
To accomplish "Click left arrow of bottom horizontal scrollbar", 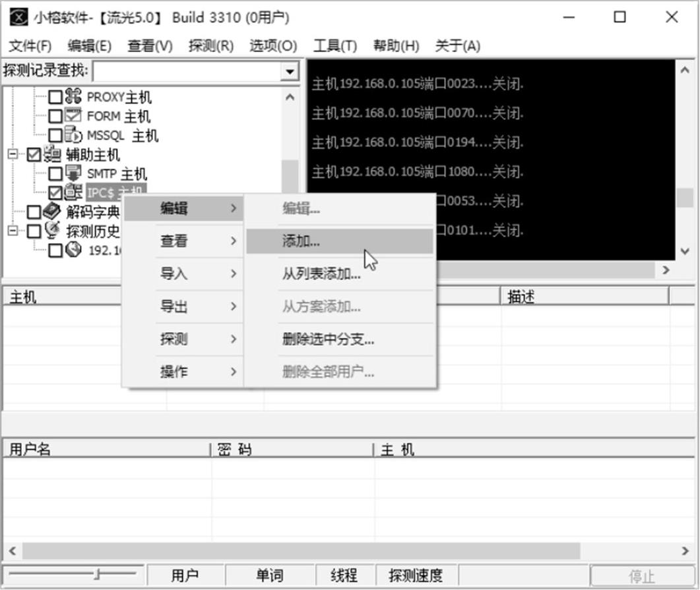I will [x=13, y=550].
